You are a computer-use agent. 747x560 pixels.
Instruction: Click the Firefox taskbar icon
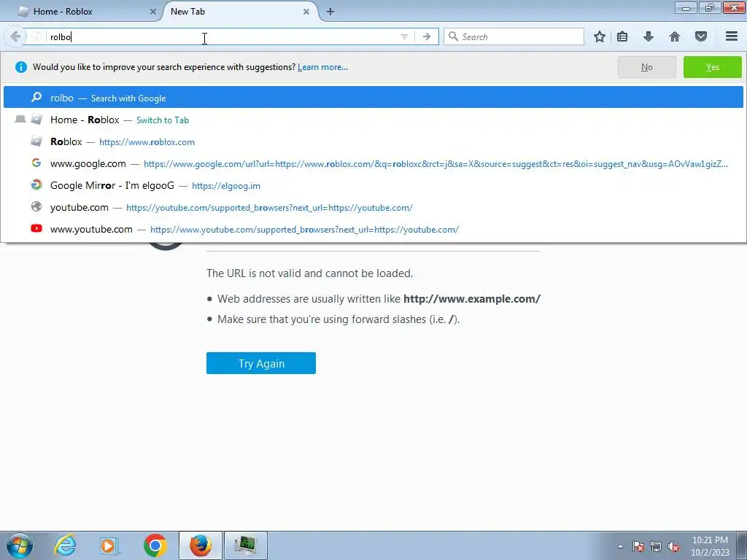(200, 545)
